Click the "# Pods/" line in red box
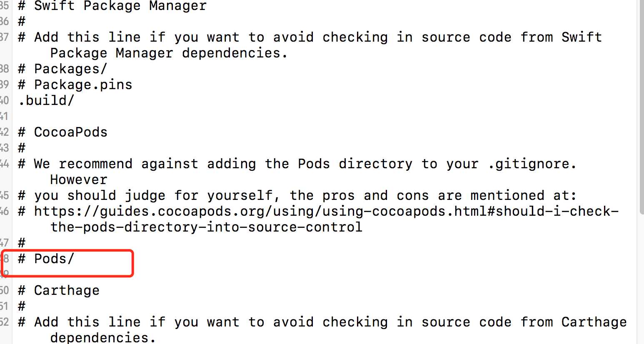The width and height of the screenshot is (644, 344). tap(46, 259)
